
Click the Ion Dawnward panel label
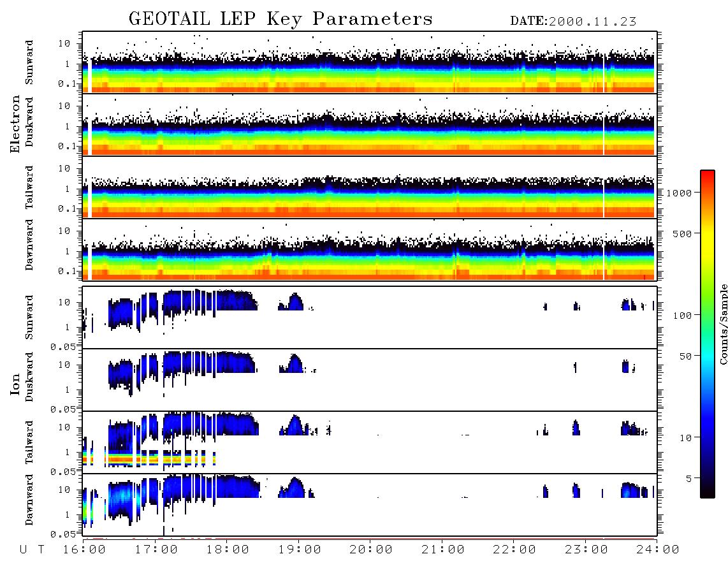point(29,500)
